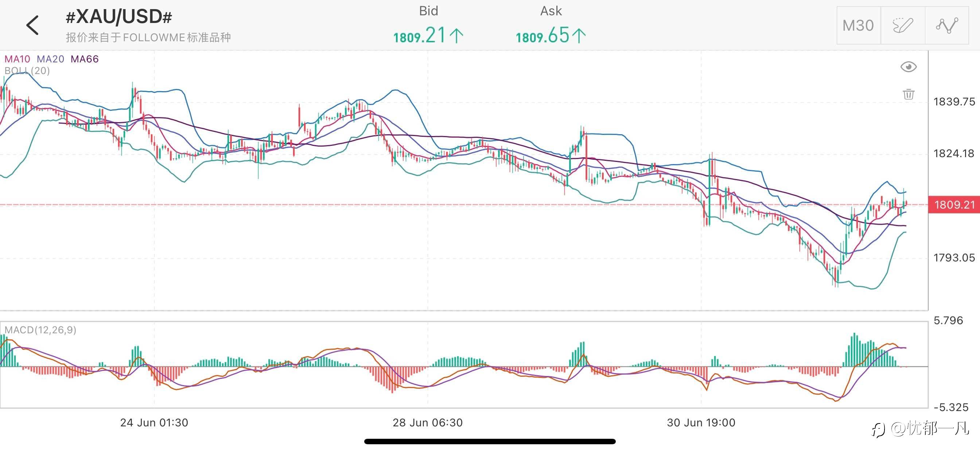The image size is (980, 453).
Task: Tap the MA20 indicator label
Action: pos(51,59)
